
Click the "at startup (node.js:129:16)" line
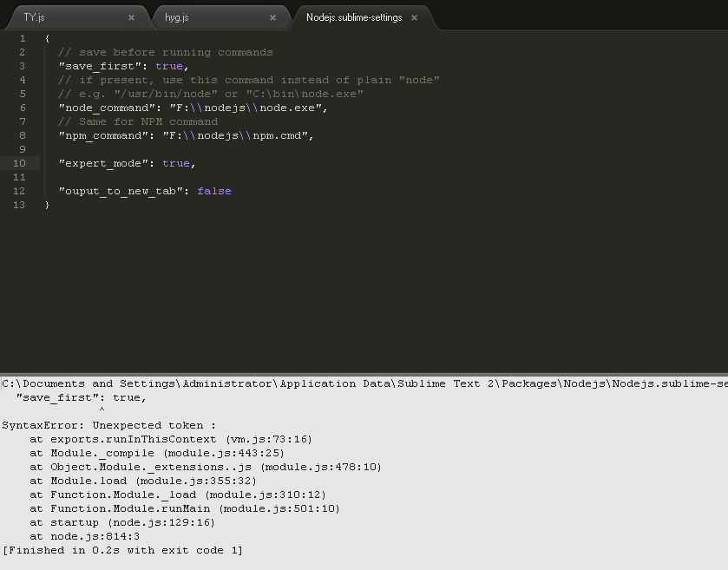122,523
